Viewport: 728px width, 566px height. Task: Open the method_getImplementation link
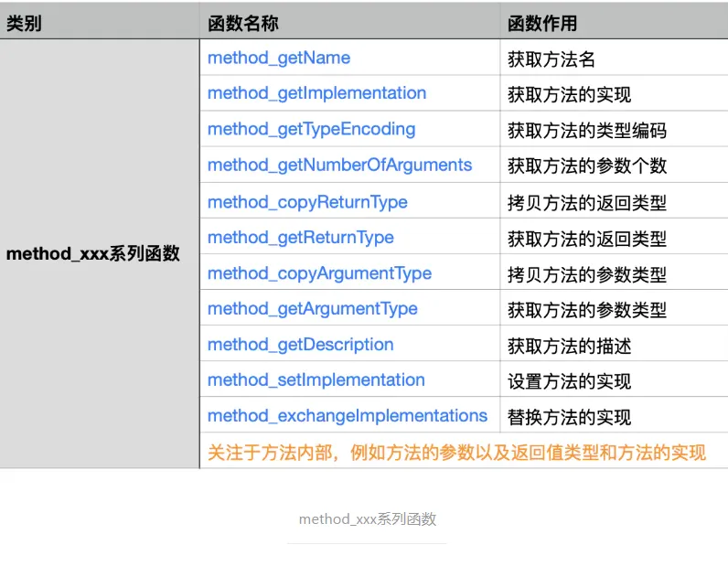click(316, 93)
